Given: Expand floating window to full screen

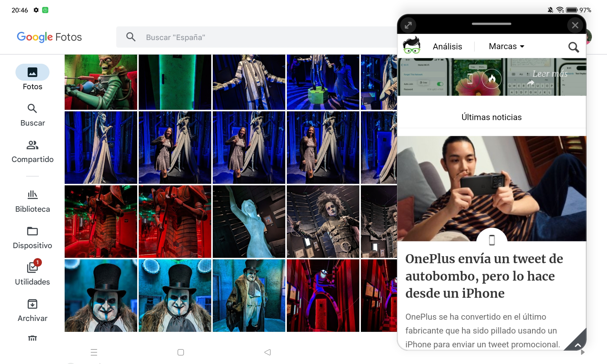Looking at the screenshot, I should pyautogui.click(x=408, y=25).
